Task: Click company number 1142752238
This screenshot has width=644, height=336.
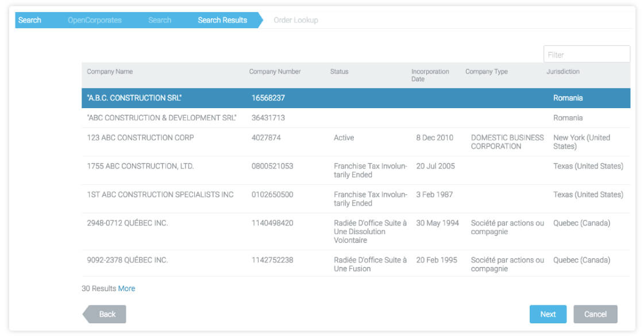Action: click(272, 260)
